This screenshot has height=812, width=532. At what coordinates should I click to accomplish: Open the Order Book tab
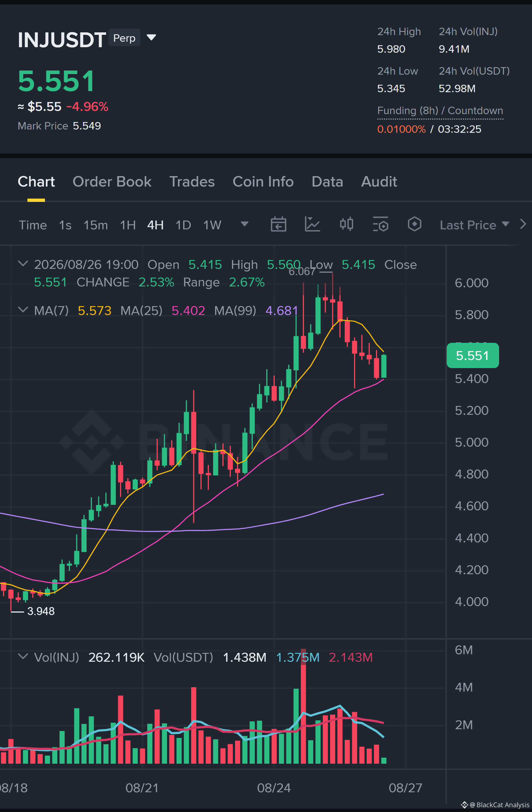112,182
